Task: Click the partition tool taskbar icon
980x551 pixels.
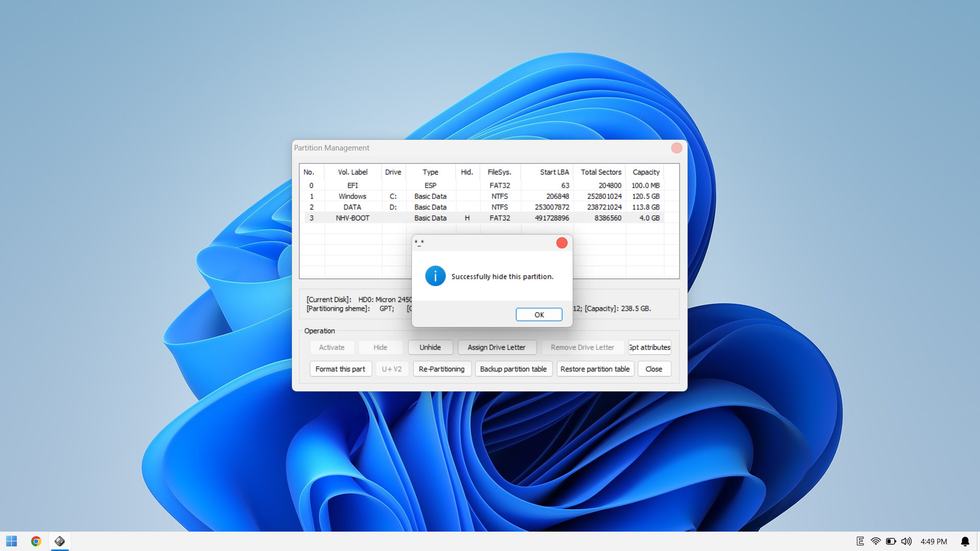Action: [60, 541]
